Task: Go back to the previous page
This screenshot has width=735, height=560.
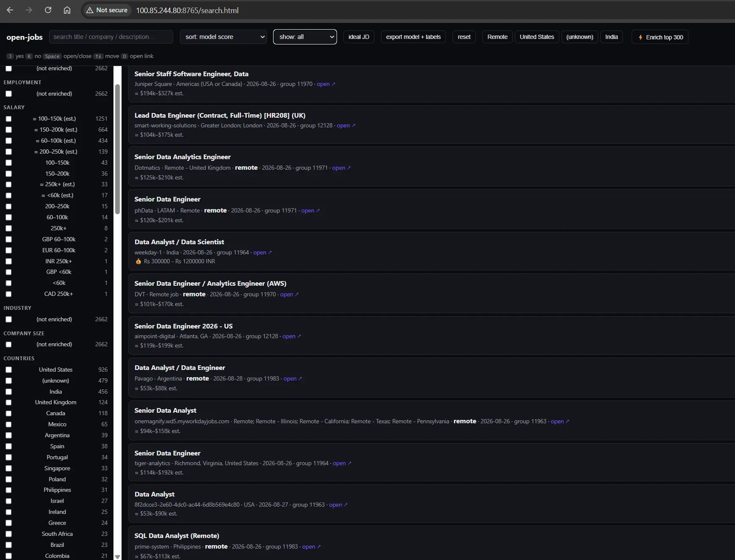Action: pos(10,10)
